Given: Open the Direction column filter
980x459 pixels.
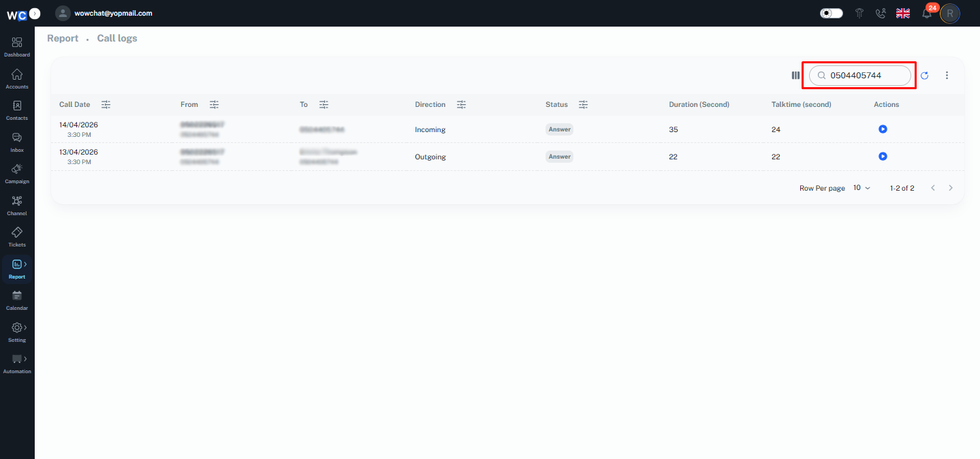Looking at the screenshot, I should pyautogui.click(x=461, y=104).
